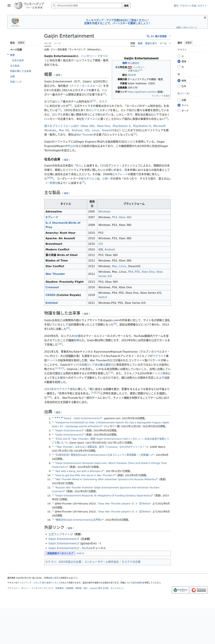Image resolution: width=215 pixels, height=644 pixels.
Task: Select table cell 'Skydive: Proximity Flight'
Action: 66,282
